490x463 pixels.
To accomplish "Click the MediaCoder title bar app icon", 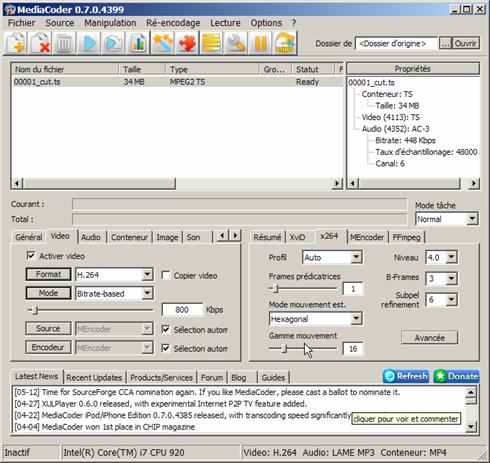I will (9, 9).
